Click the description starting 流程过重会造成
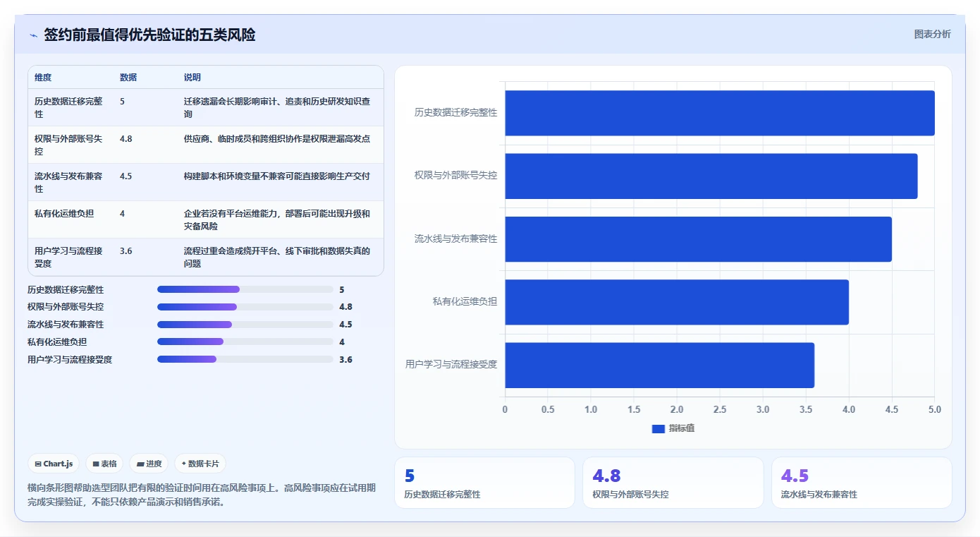The width and height of the screenshot is (980, 537). (x=277, y=257)
